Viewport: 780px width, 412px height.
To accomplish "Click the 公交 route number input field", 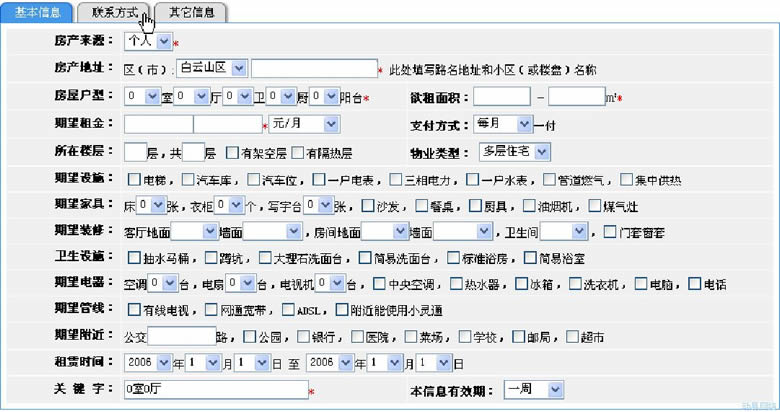I will 180,336.
